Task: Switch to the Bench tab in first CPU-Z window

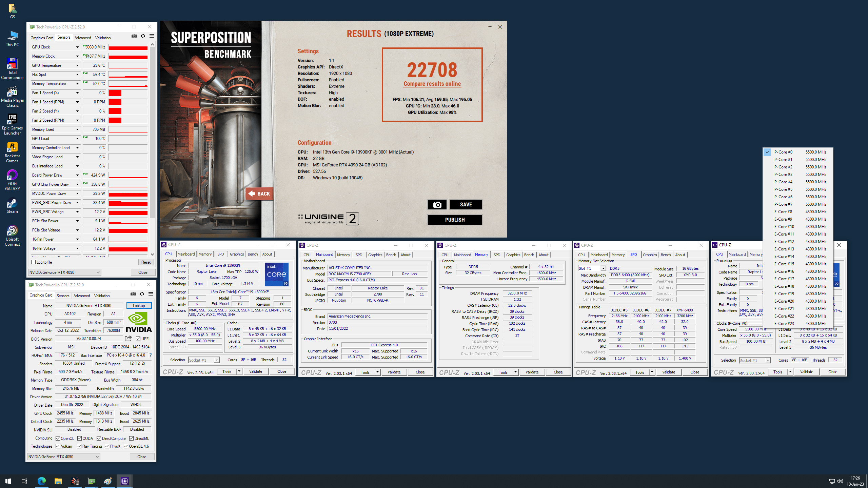Action: point(252,254)
